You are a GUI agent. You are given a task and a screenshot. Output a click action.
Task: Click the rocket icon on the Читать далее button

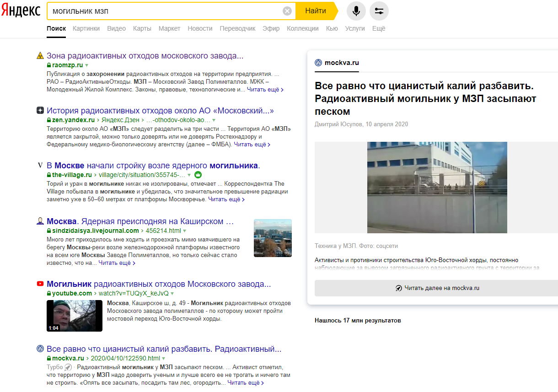pos(399,288)
